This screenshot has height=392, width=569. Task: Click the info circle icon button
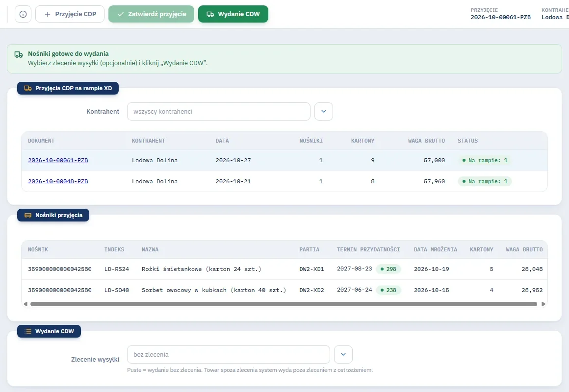point(23,14)
